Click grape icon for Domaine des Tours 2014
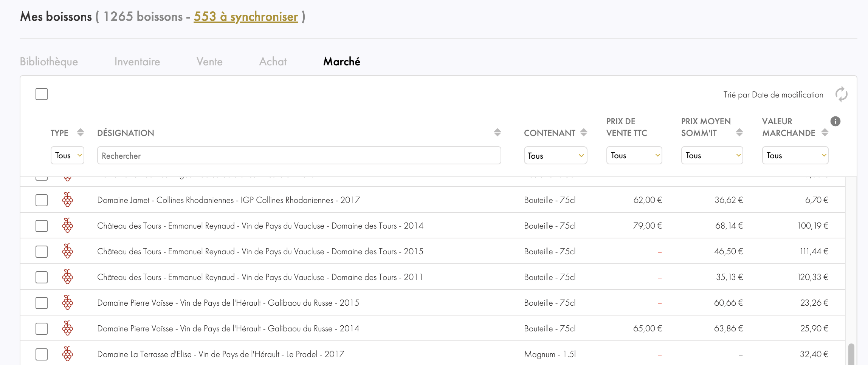The height and width of the screenshot is (365, 868). click(x=68, y=226)
